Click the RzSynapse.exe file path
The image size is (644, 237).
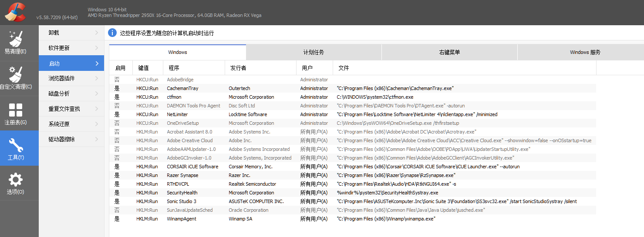pyautogui.click(x=396, y=175)
